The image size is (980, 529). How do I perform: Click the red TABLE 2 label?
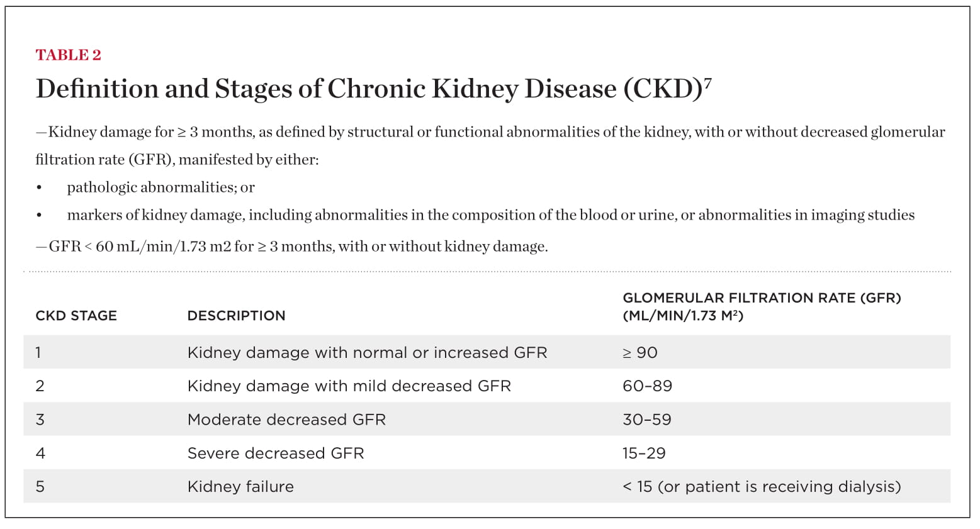click(x=68, y=55)
